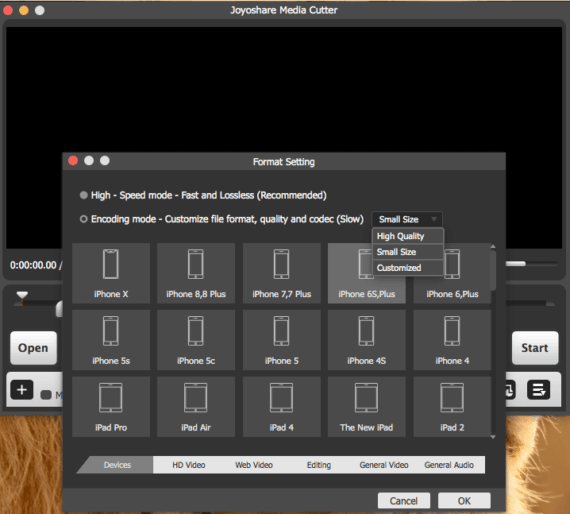Choose Small Size from the dropdown list
This screenshot has width=570, height=514.
pyautogui.click(x=408, y=252)
